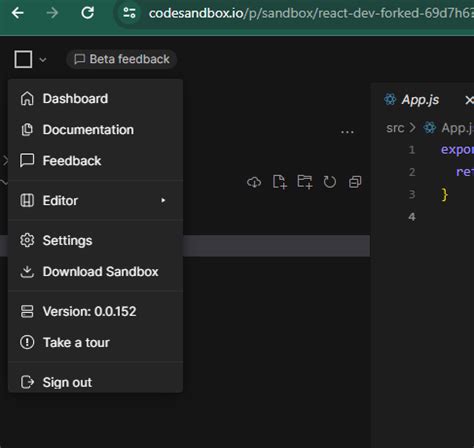Open the three-dots more options
The image size is (474, 448).
pos(347,132)
